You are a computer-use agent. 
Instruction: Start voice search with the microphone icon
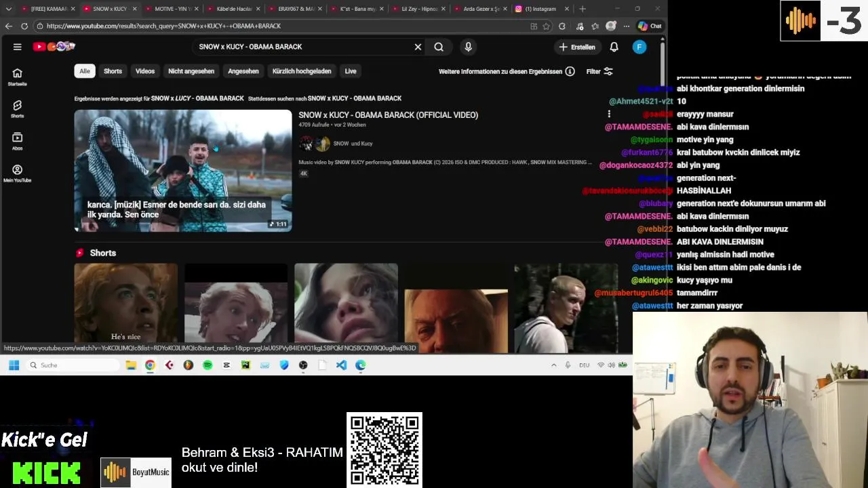[468, 47]
